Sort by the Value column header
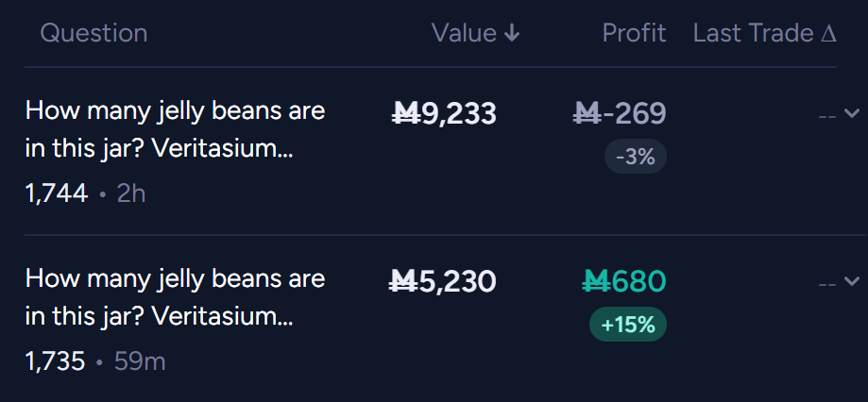 click(x=475, y=33)
